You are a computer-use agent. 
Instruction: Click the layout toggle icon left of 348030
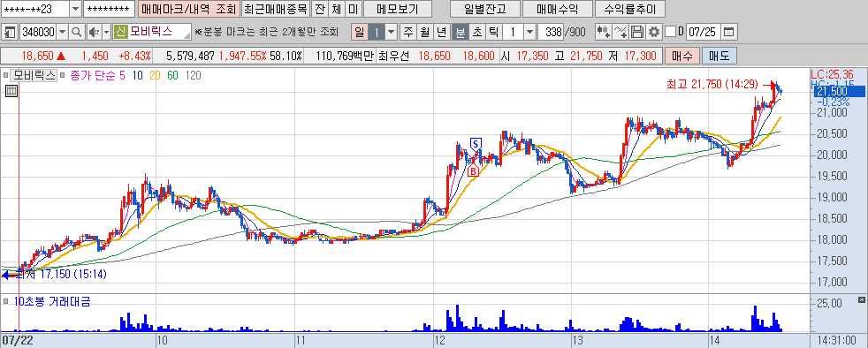tap(10, 33)
